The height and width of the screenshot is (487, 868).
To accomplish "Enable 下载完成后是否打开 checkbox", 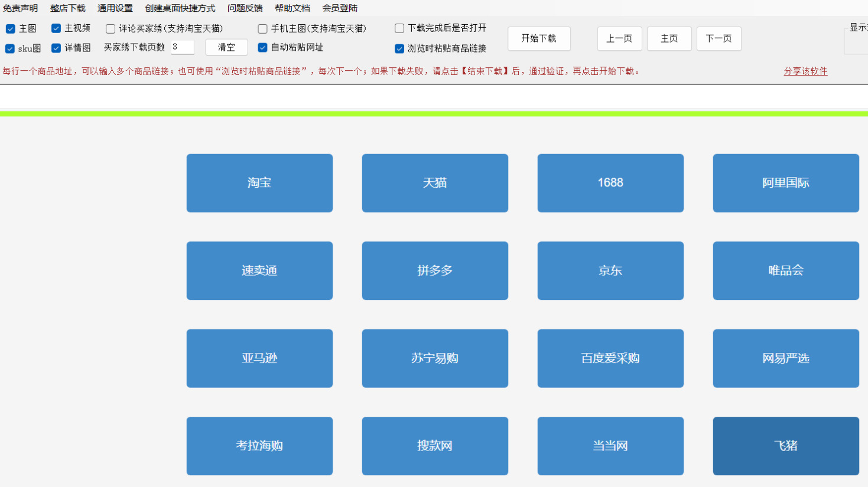I will click(399, 28).
